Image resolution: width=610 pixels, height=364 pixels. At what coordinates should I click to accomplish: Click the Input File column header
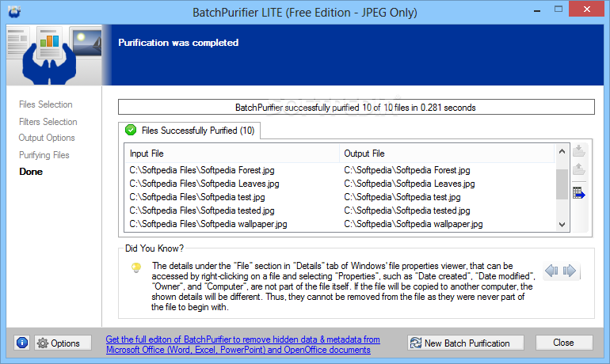click(x=232, y=154)
